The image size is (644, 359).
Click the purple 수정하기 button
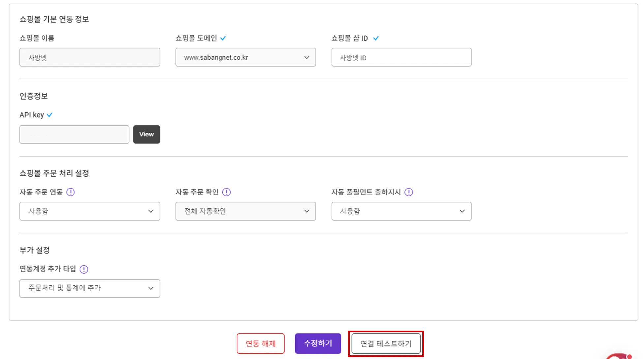[318, 344]
